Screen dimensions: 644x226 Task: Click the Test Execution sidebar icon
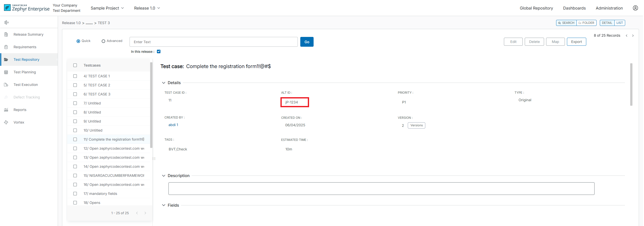pos(6,85)
